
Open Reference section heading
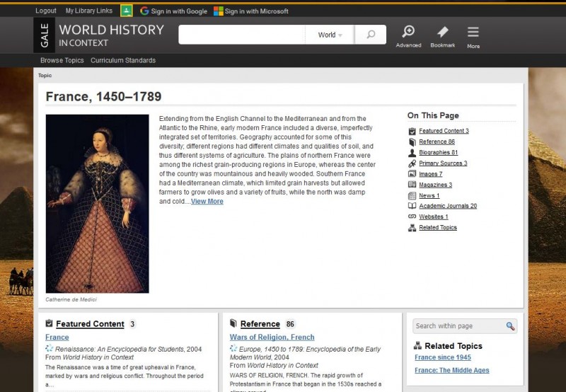(260, 324)
